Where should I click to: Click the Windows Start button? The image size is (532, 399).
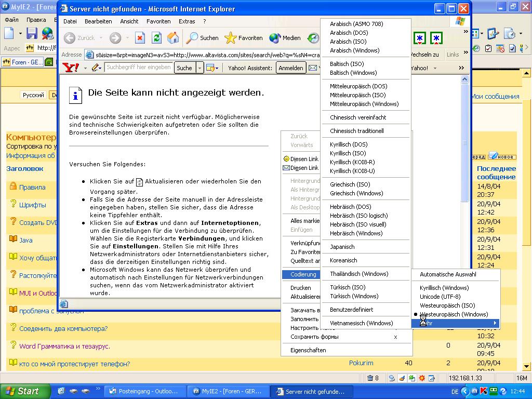(25, 391)
